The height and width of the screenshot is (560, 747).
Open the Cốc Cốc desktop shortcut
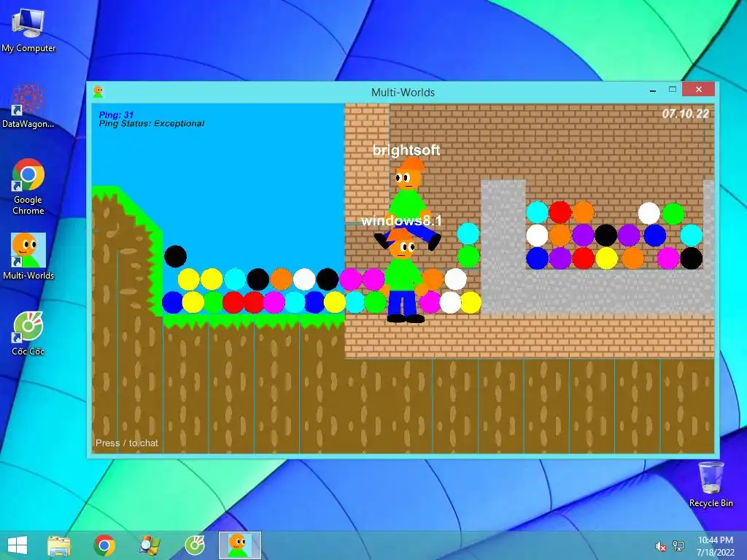click(x=28, y=333)
